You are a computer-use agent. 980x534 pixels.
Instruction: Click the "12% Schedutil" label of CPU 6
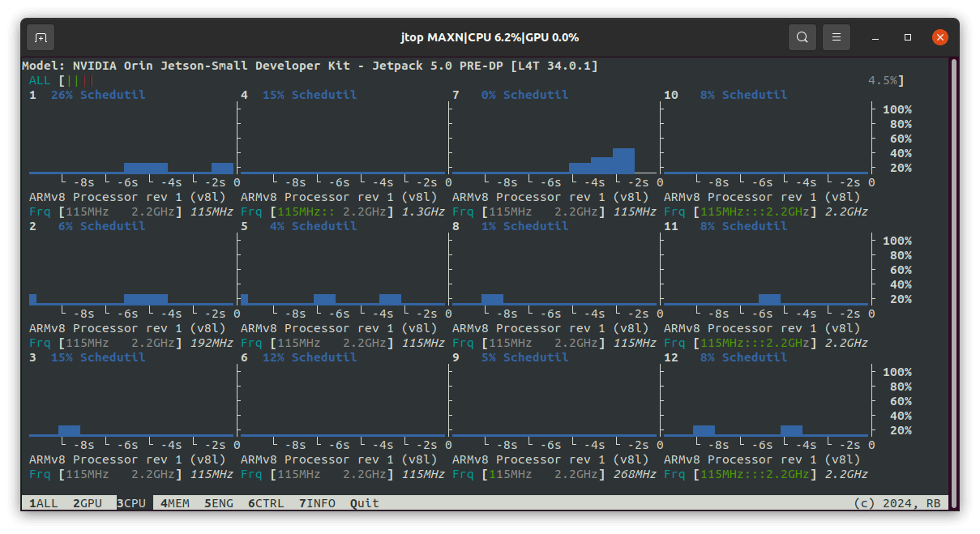(x=310, y=357)
